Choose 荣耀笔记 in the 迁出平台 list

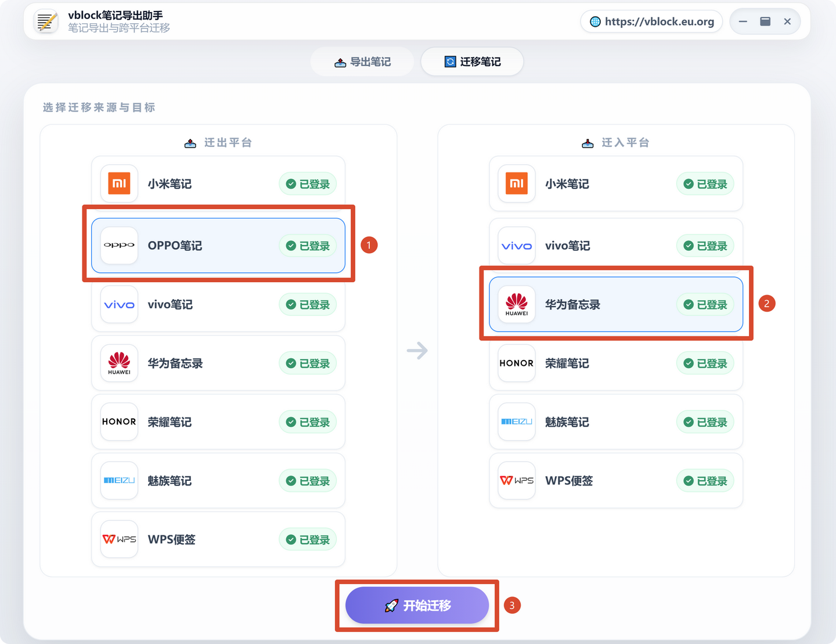click(x=218, y=422)
